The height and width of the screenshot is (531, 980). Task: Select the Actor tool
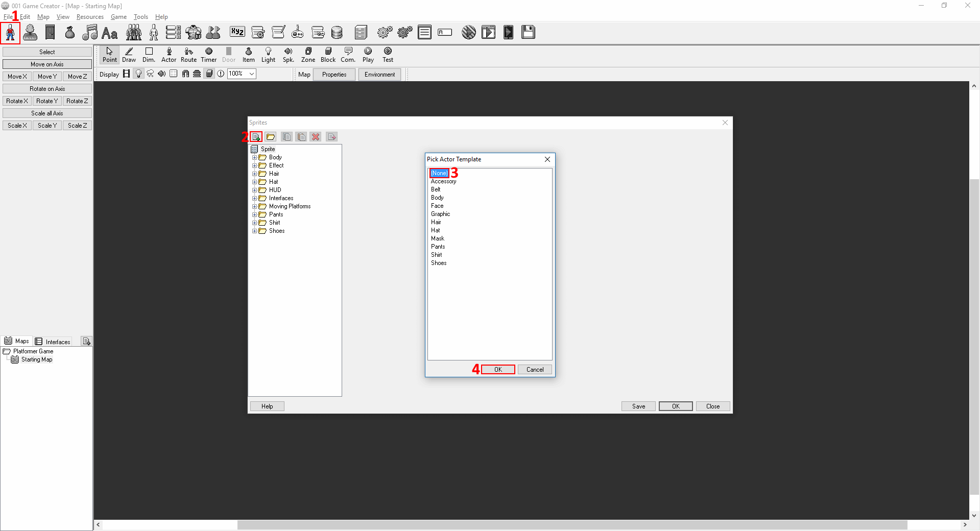(x=169, y=55)
